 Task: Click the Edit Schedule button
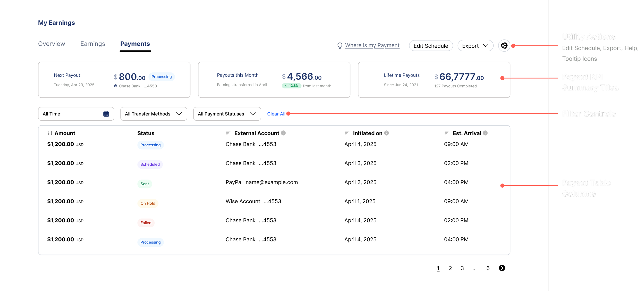pyautogui.click(x=431, y=46)
